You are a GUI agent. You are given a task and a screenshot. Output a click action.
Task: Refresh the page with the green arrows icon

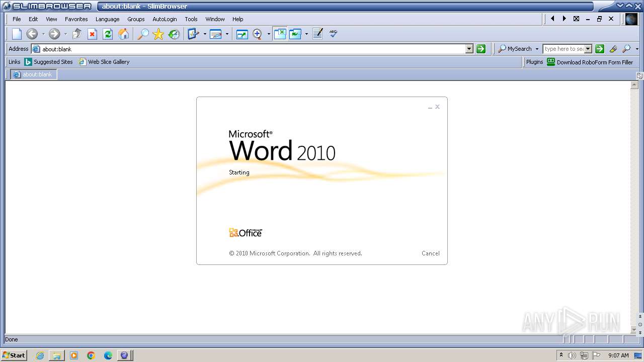tap(108, 34)
